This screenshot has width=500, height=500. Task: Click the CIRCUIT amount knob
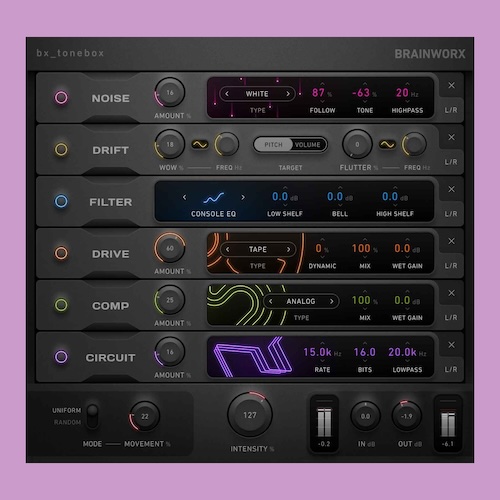[170, 352]
